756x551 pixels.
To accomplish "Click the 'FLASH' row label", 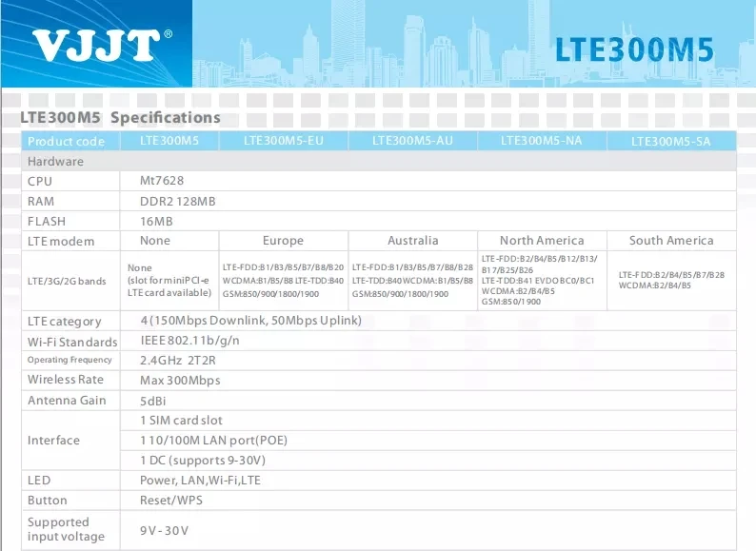I will [47, 222].
